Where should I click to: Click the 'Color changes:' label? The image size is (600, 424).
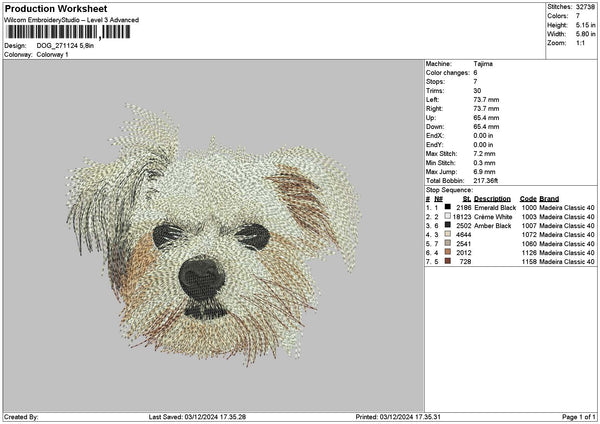click(448, 73)
